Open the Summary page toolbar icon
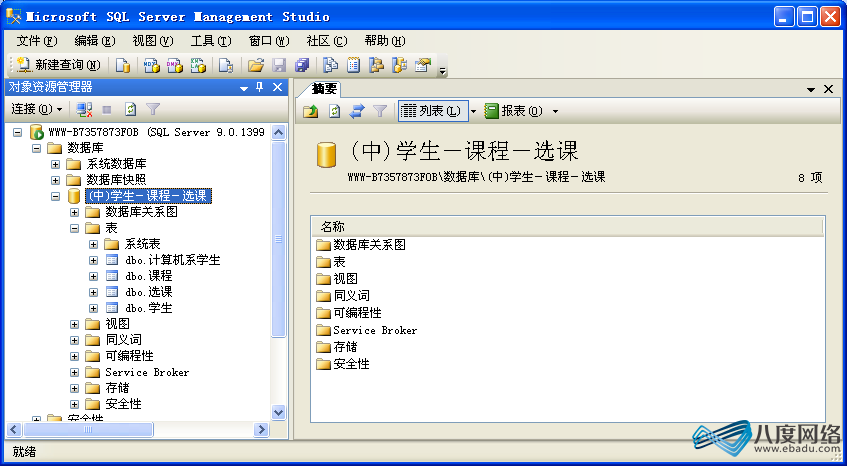 353,66
